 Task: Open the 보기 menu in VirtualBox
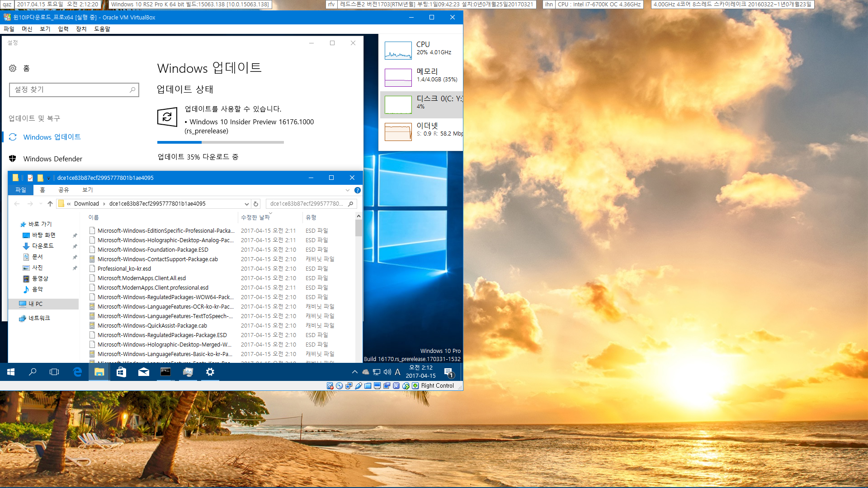coord(45,29)
